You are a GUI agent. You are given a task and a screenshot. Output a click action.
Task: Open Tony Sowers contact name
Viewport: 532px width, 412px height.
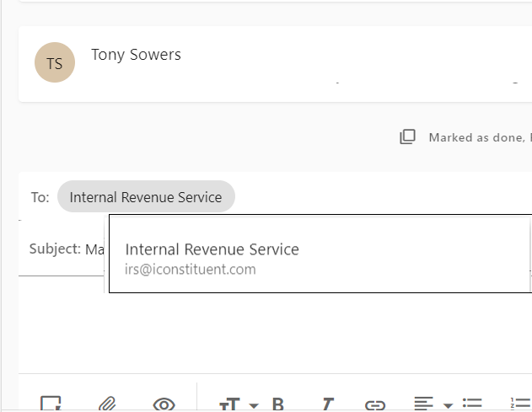[x=136, y=55]
